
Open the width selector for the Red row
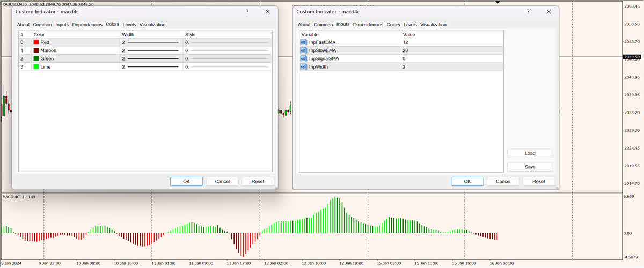[x=151, y=42]
